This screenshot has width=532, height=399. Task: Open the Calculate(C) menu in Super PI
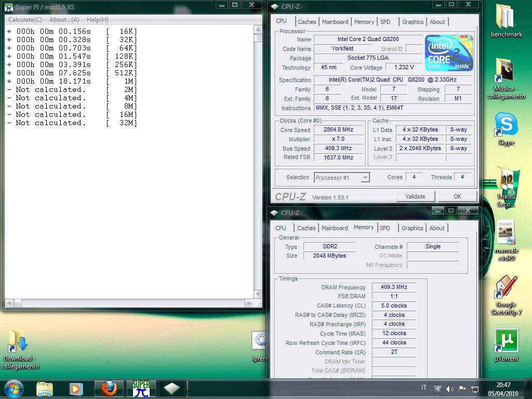point(25,20)
